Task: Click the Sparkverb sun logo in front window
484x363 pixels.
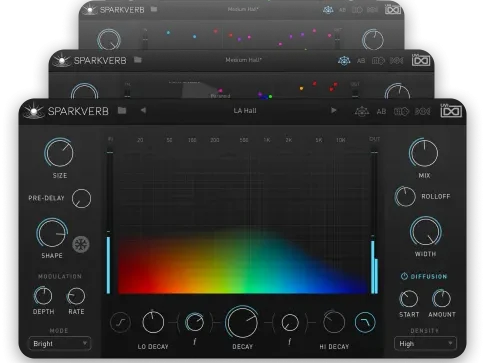Action: pos(33,111)
